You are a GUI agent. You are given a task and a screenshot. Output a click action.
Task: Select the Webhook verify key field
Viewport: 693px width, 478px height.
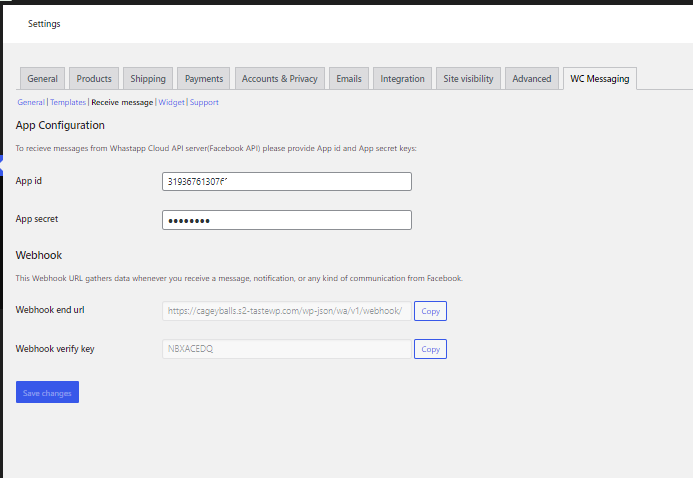coord(287,349)
